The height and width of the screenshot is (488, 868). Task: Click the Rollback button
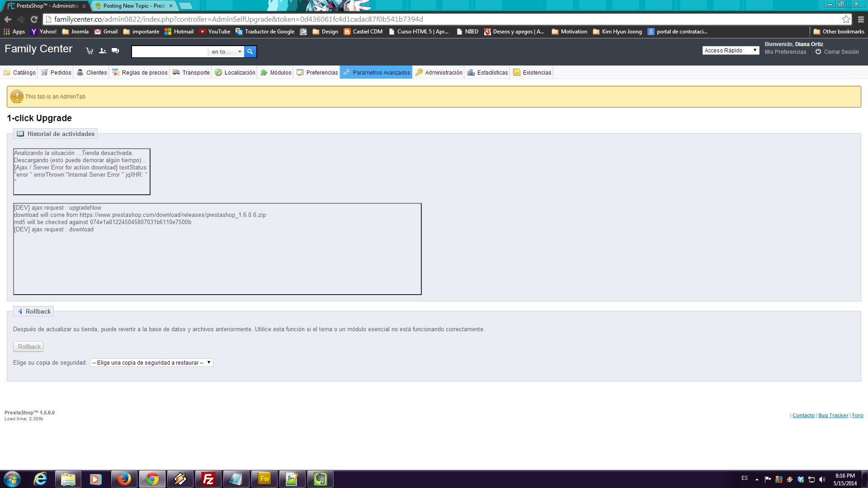[x=28, y=347]
